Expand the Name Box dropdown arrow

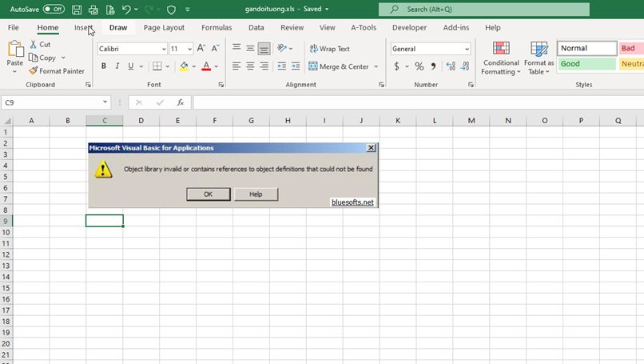[x=105, y=102]
